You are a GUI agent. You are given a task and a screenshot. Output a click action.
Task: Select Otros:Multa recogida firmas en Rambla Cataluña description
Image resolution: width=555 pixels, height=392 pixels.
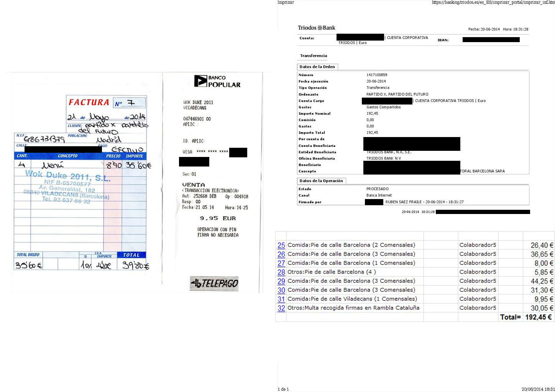pyautogui.click(x=353, y=308)
